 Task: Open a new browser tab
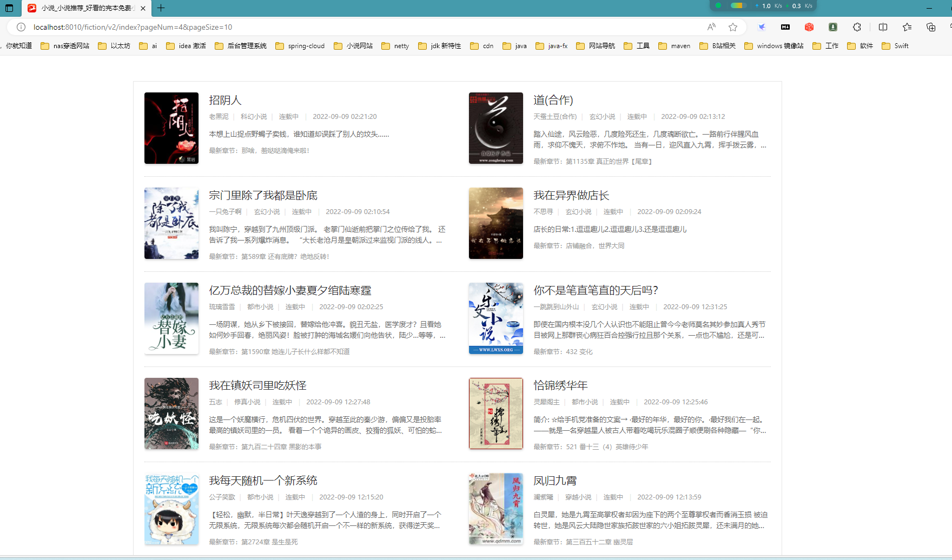pyautogui.click(x=161, y=8)
